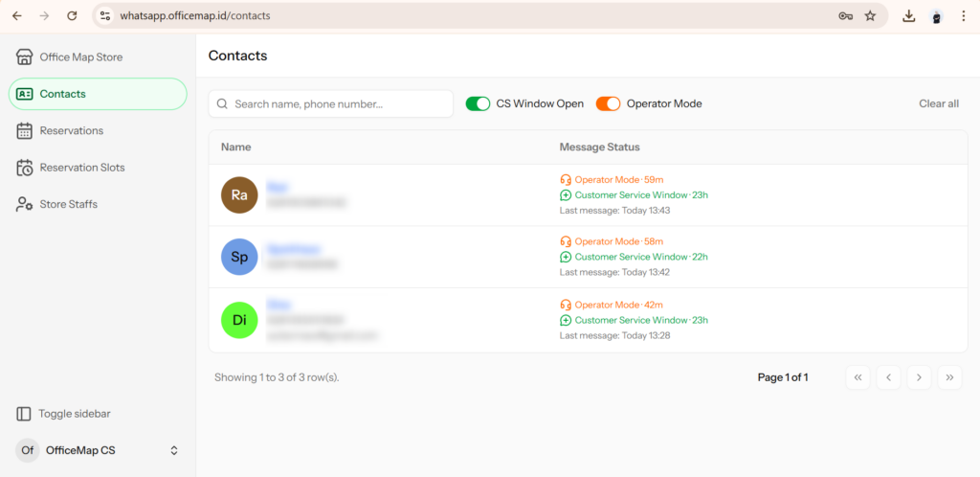The width and height of the screenshot is (980, 477).
Task: Click the Message Status column header
Action: click(599, 147)
